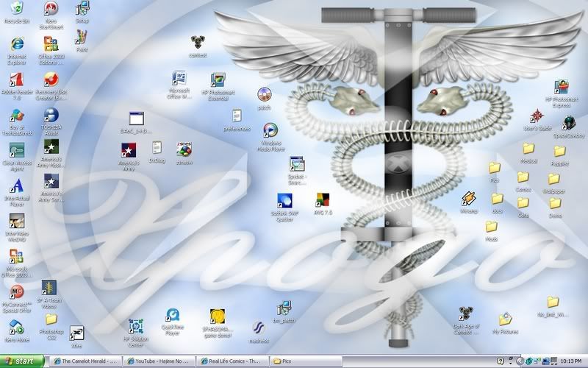
Task: Open the Pics desktop folder
Action: (494, 168)
